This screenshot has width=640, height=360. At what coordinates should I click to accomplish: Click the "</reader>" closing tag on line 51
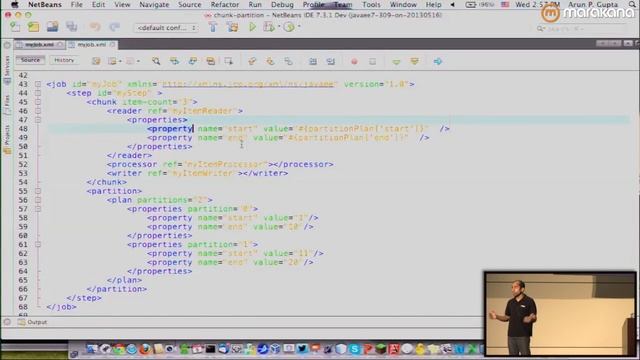tap(129, 156)
